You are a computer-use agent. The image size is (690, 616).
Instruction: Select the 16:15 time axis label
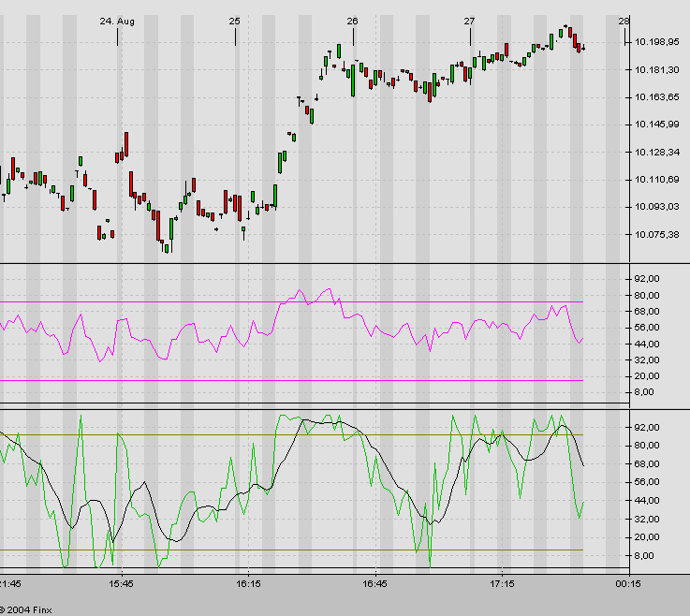pos(247,583)
